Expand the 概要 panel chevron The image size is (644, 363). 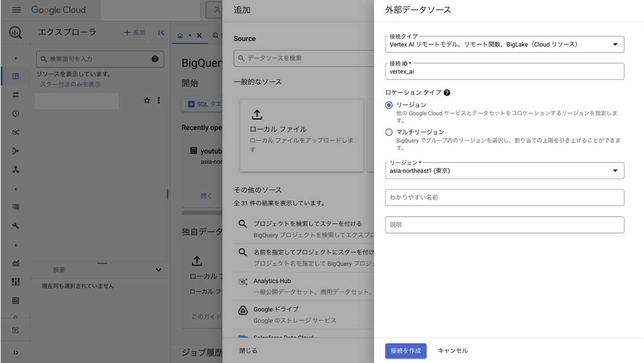(x=158, y=270)
